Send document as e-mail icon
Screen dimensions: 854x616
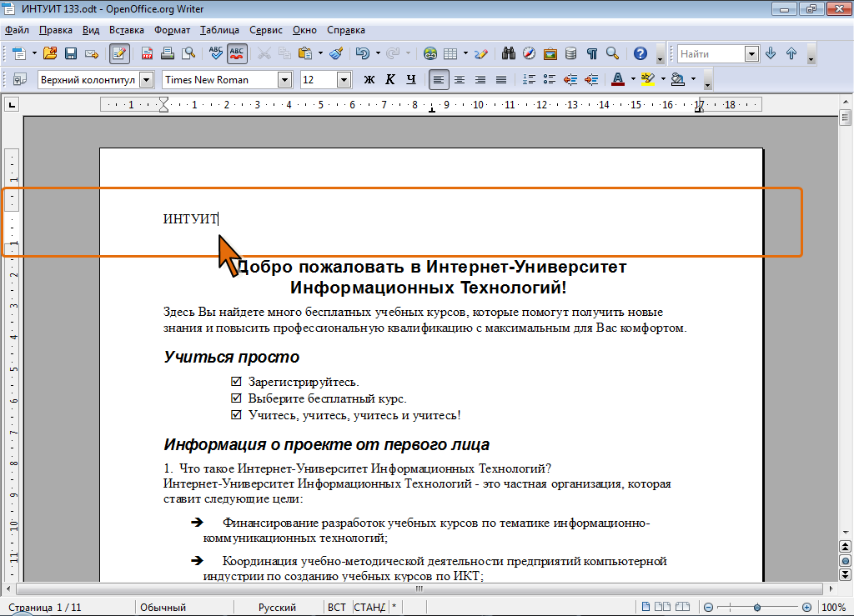[x=92, y=53]
